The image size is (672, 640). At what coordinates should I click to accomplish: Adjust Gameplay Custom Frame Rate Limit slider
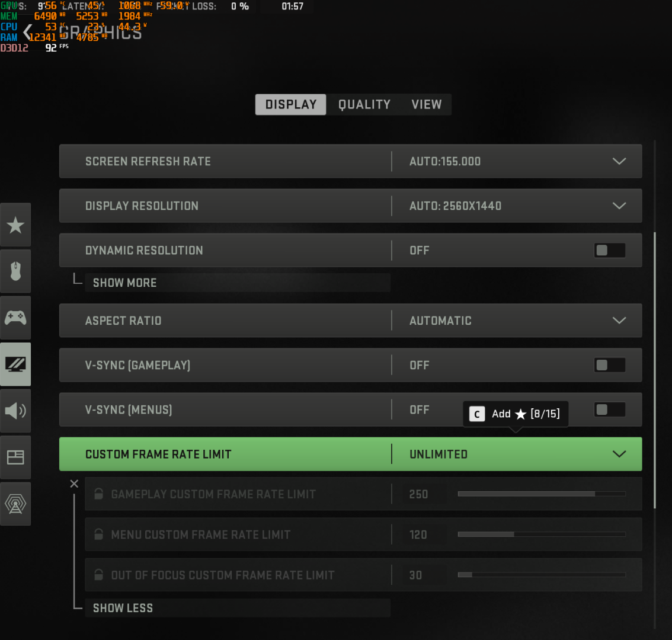(x=542, y=494)
